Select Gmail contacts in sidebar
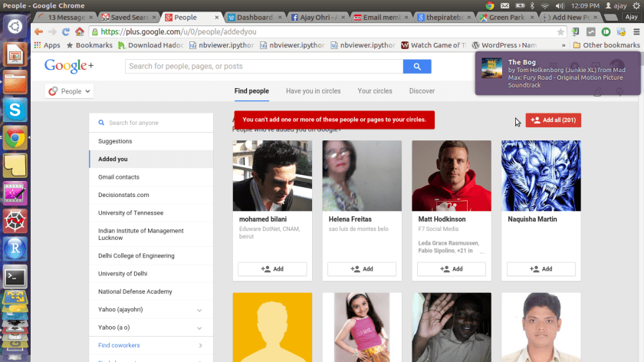Screen dimensions: 644x362 [118, 177]
